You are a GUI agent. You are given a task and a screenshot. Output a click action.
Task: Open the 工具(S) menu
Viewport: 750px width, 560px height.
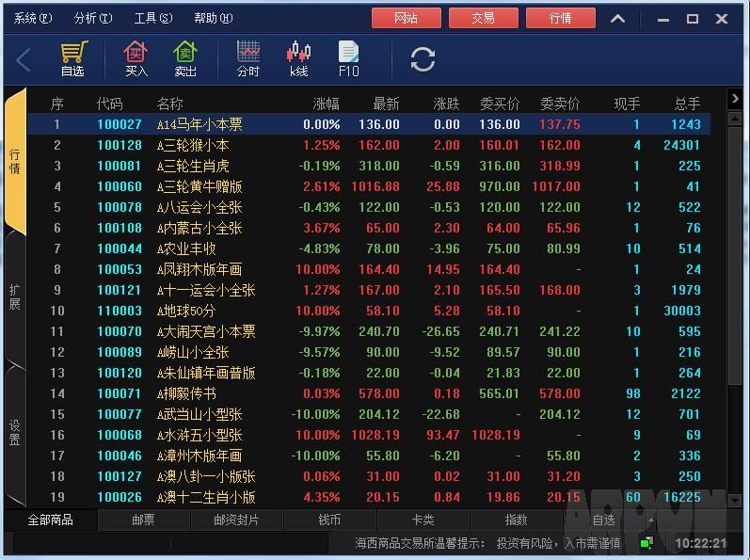pyautogui.click(x=153, y=18)
